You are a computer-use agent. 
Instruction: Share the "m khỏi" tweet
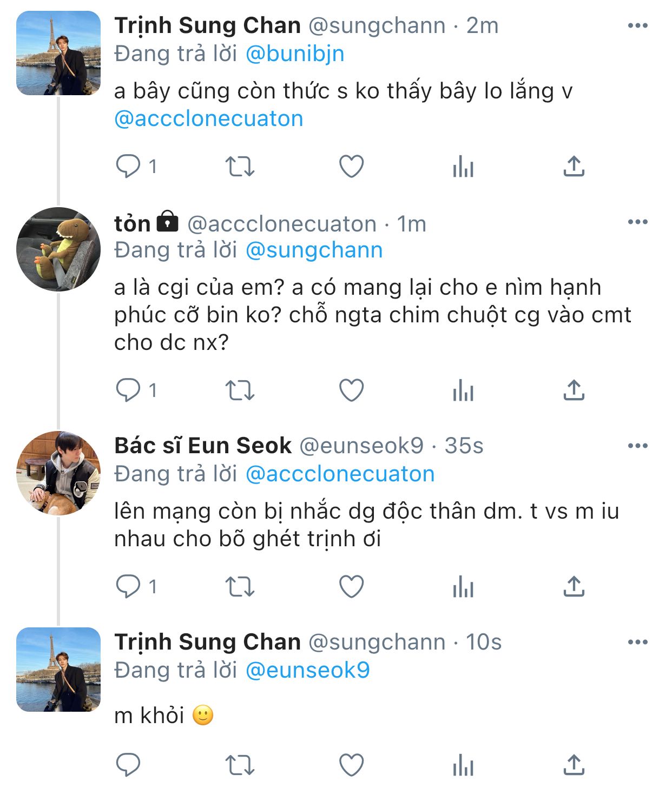point(574,765)
